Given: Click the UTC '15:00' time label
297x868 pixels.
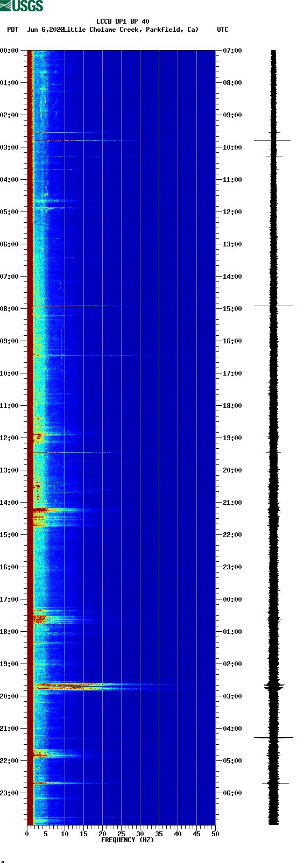Looking at the screenshot, I should [x=232, y=309].
